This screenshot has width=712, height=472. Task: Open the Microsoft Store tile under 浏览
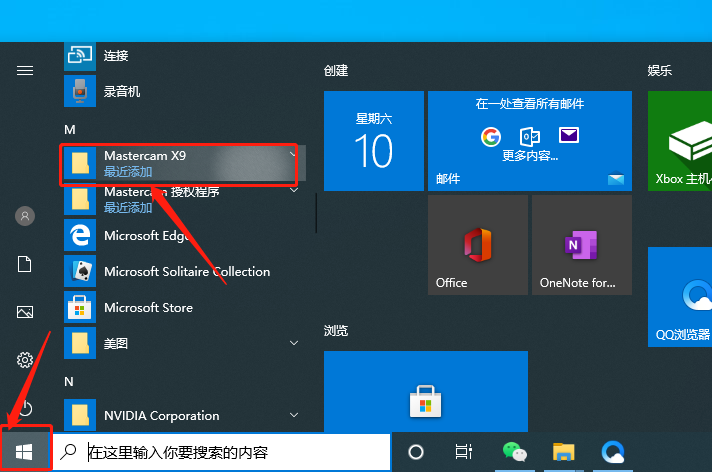pos(426,391)
